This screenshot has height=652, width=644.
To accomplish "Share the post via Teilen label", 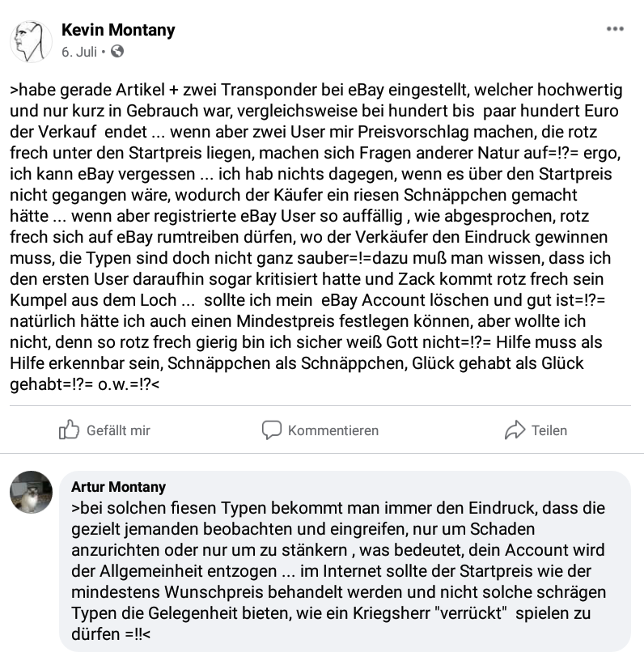I will (x=549, y=430).
